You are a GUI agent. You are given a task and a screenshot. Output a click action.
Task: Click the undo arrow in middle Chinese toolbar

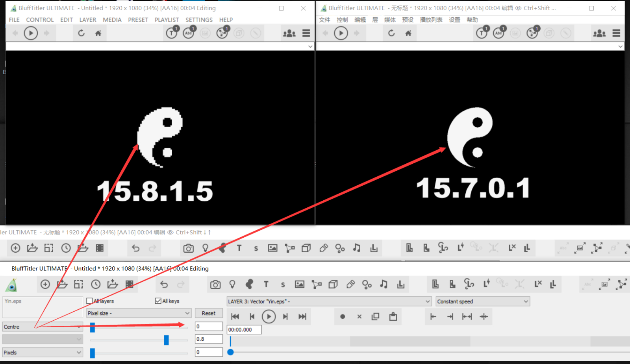pyautogui.click(x=136, y=248)
